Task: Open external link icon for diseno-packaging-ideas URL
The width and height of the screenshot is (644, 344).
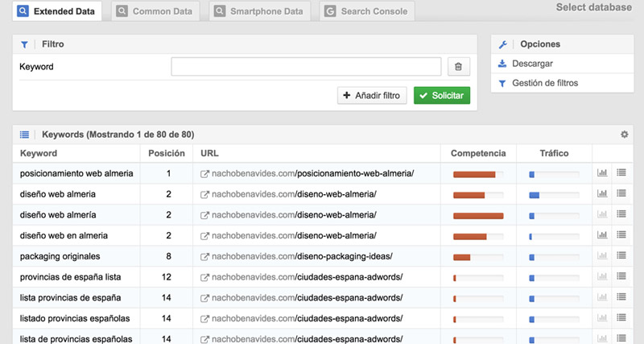Action: tap(204, 256)
